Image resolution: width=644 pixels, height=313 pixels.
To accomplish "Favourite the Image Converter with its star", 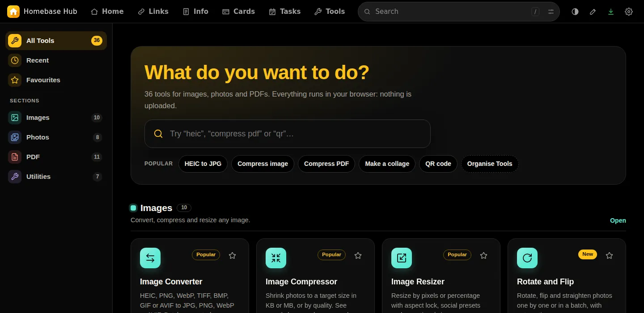I will point(233,255).
